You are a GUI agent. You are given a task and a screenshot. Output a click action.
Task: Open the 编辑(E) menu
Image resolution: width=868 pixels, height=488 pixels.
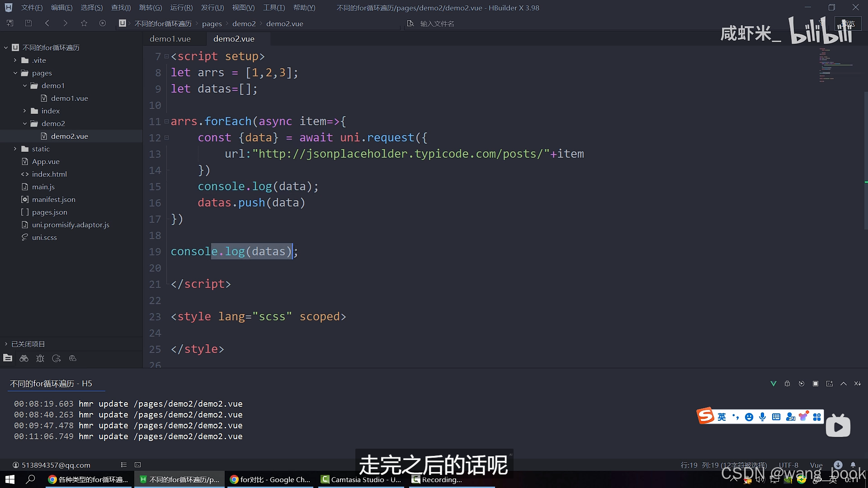(x=61, y=8)
